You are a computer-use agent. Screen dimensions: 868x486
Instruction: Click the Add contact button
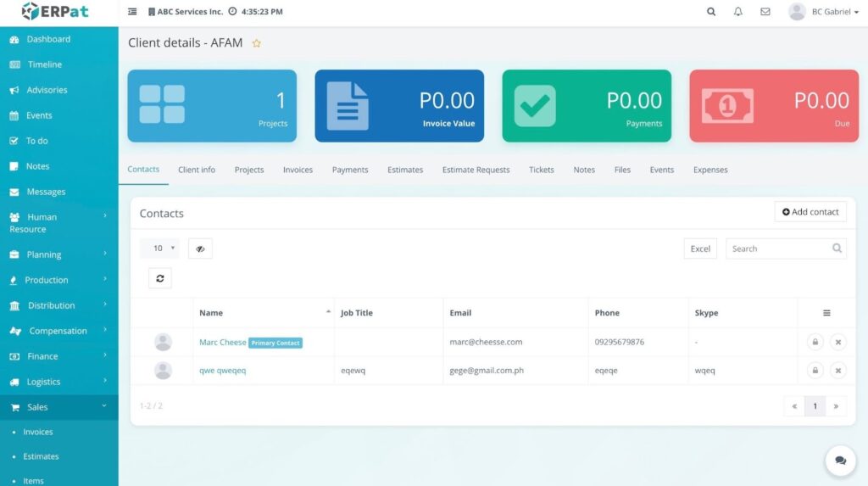810,212
